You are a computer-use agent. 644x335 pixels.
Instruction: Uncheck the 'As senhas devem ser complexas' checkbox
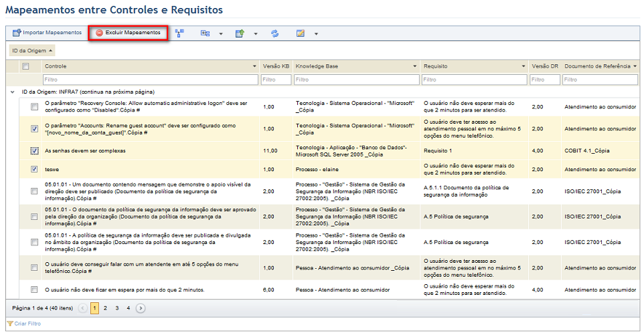coord(34,151)
